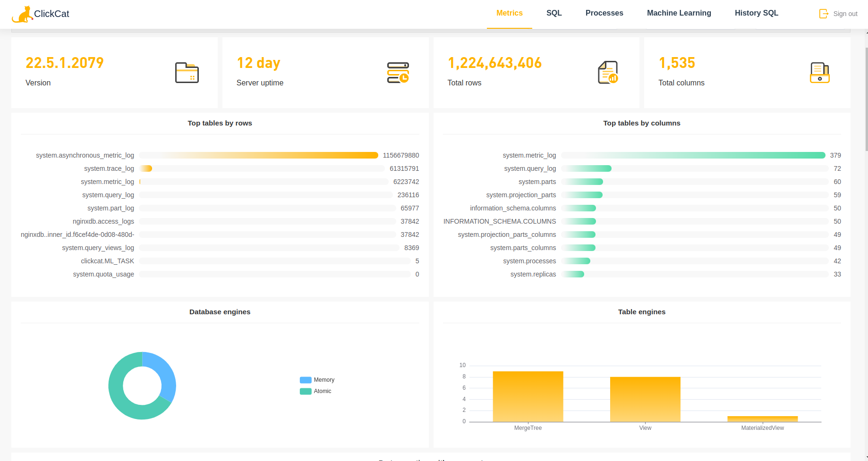Toggle Memory legend in Database engines
Image resolution: width=868 pixels, height=461 pixels.
click(x=317, y=380)
